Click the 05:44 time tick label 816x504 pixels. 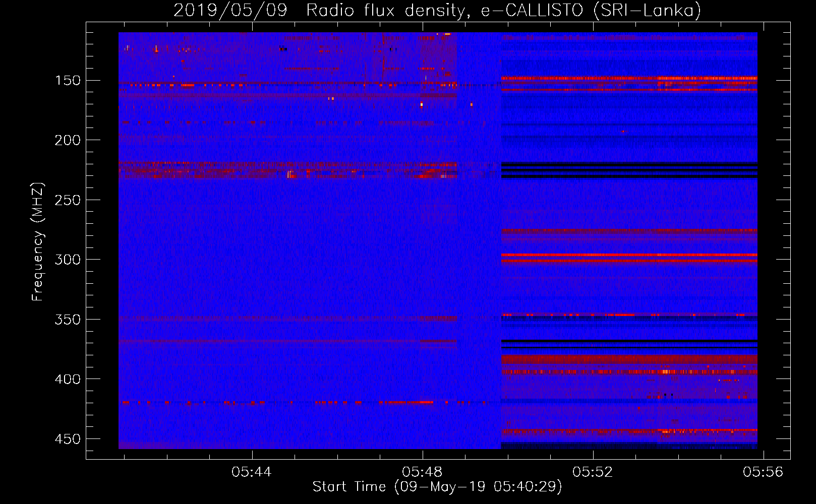click(x=252, y=472)
